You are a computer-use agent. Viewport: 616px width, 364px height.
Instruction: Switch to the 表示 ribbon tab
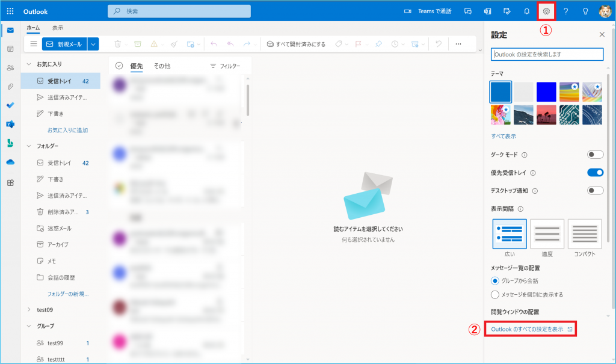coord(58,28)
